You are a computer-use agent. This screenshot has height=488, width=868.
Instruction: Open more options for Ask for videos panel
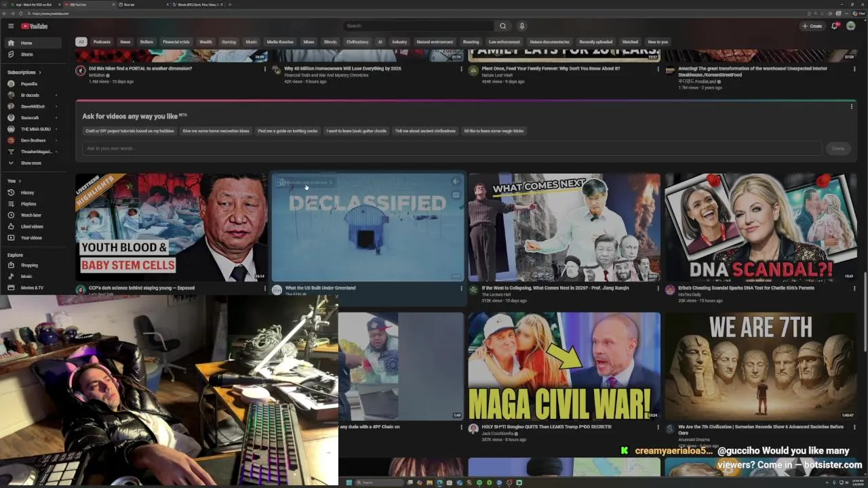[x=852, y=106]
